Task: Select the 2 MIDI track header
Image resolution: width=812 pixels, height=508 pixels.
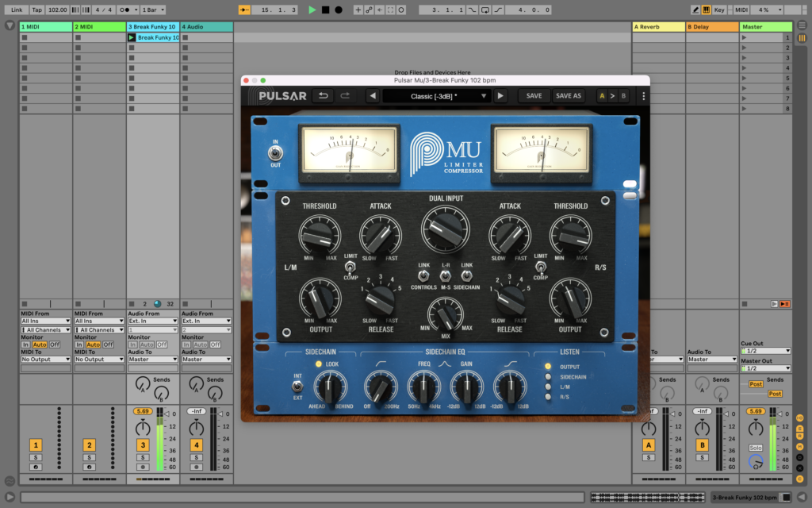Action: [x=99, y=26]
